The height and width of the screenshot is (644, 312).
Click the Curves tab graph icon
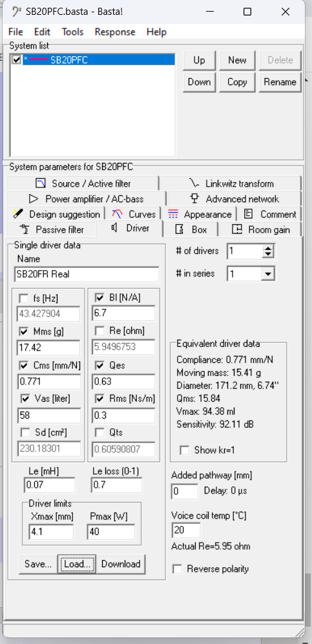pyautogui.click(x=117, y=214)
